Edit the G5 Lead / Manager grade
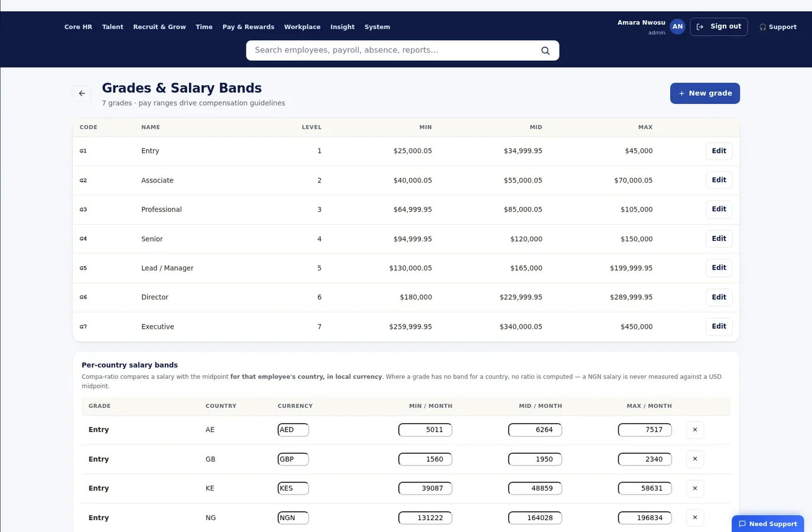This screenshot has width=812, height=532. coord(719,268)
